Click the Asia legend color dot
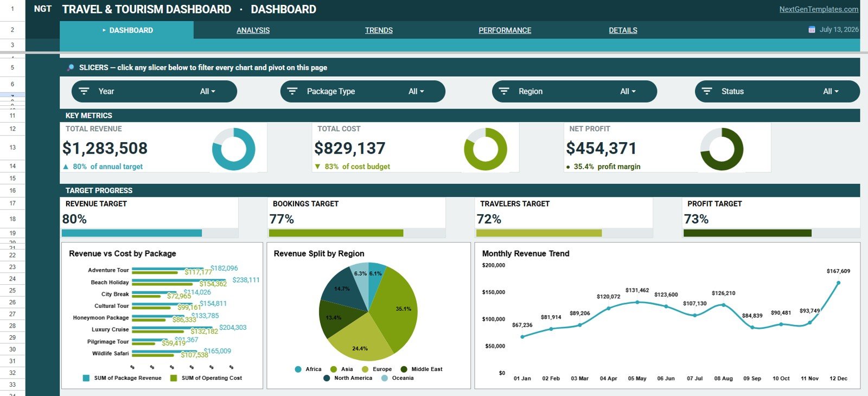 334,369
